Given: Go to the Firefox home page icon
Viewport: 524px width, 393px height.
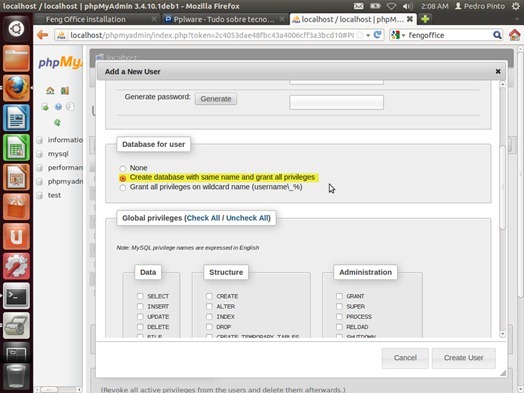Looking at the screenshot, I should (x=515, y=35).
